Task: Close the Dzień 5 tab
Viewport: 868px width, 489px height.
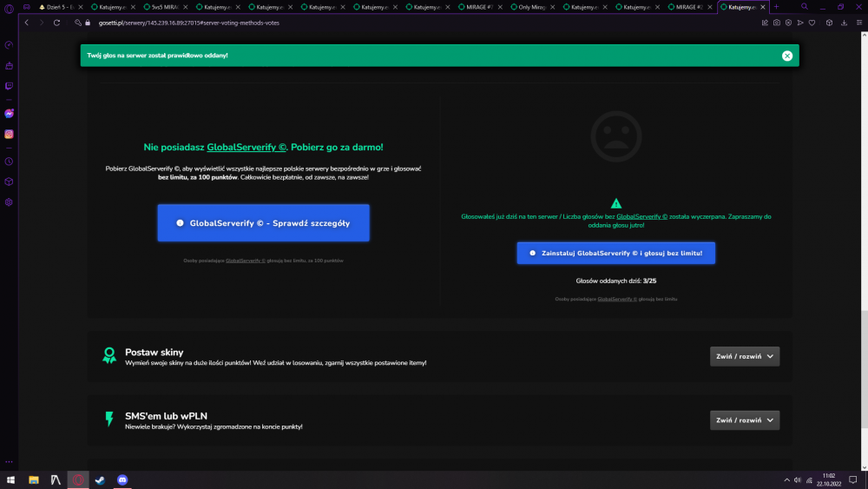Action: [x=80, y=7]
